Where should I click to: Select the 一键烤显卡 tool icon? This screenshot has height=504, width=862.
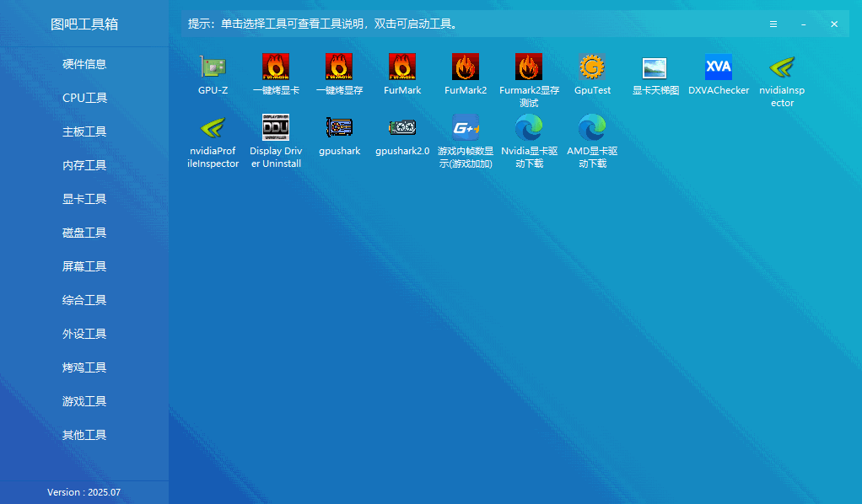pos(276,67)
